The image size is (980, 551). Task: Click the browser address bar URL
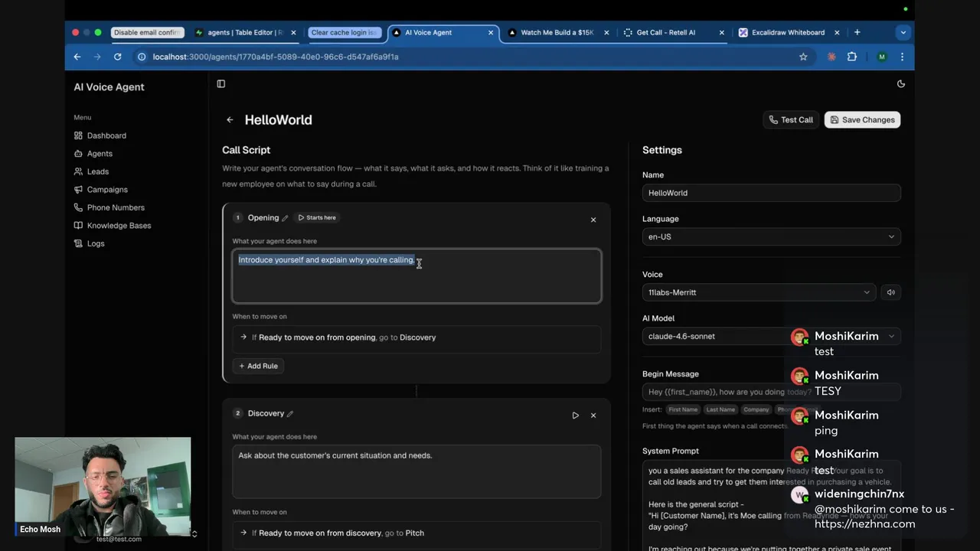[276, 57]
